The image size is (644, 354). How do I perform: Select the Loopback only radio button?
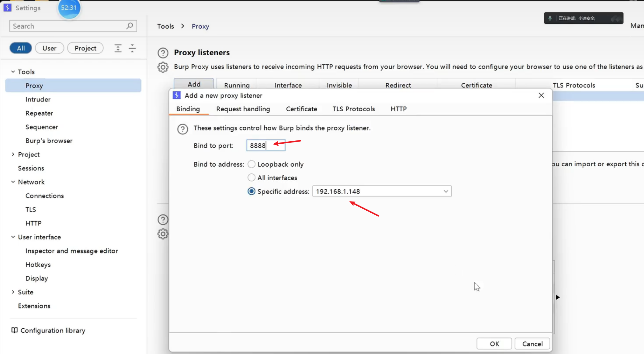click(251, 164)
